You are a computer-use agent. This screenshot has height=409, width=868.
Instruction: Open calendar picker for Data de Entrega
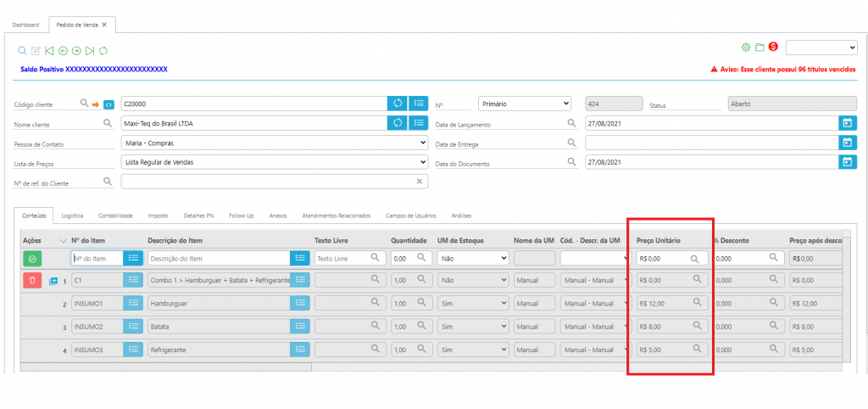pos(846,143)
